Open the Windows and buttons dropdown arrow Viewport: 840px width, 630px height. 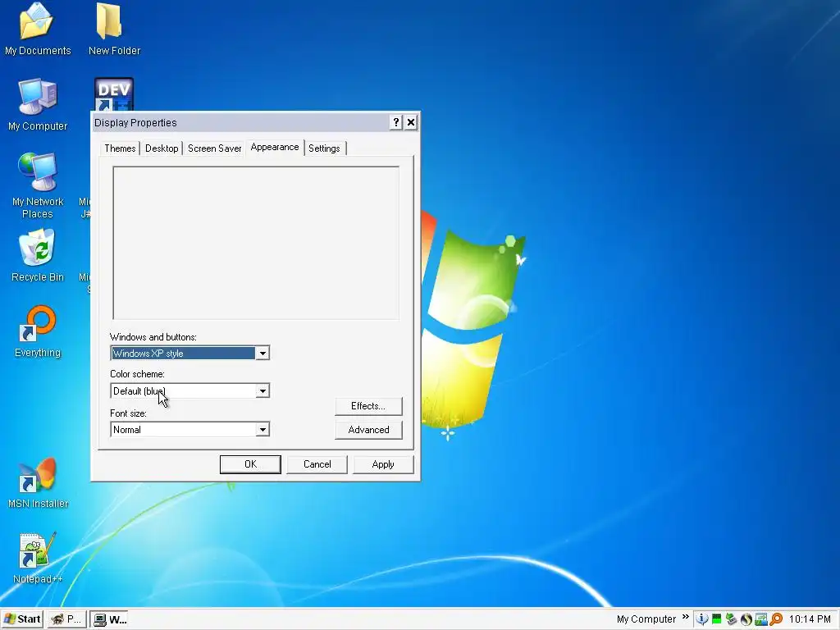pyautogui.click(x=262, y=353)
